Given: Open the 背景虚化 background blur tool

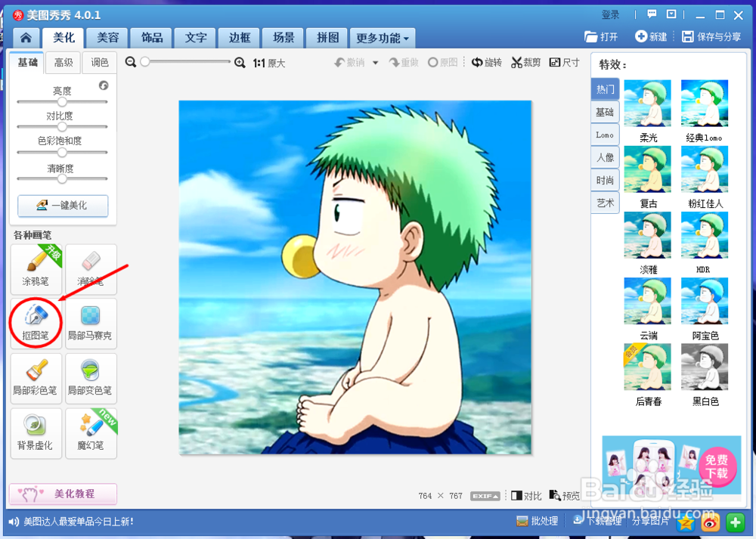Looking at the screenshot, I should [x=36, y=433].
